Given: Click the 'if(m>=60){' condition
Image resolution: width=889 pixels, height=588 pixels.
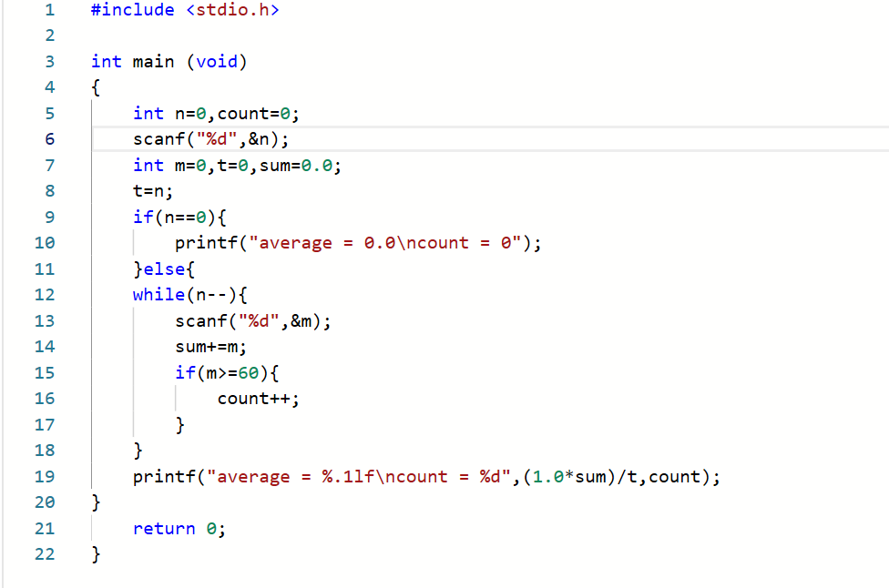Looking at the screenshot, I should tap(227, 373).
